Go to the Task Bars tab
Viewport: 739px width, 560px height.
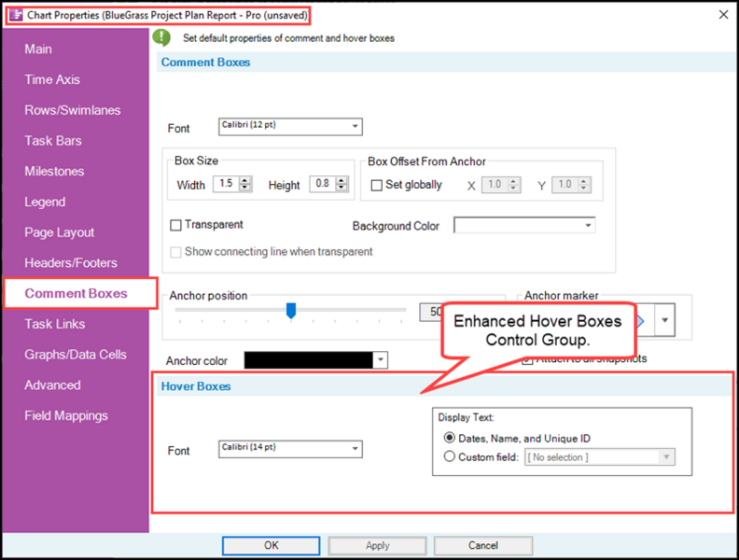coord(53,141)
